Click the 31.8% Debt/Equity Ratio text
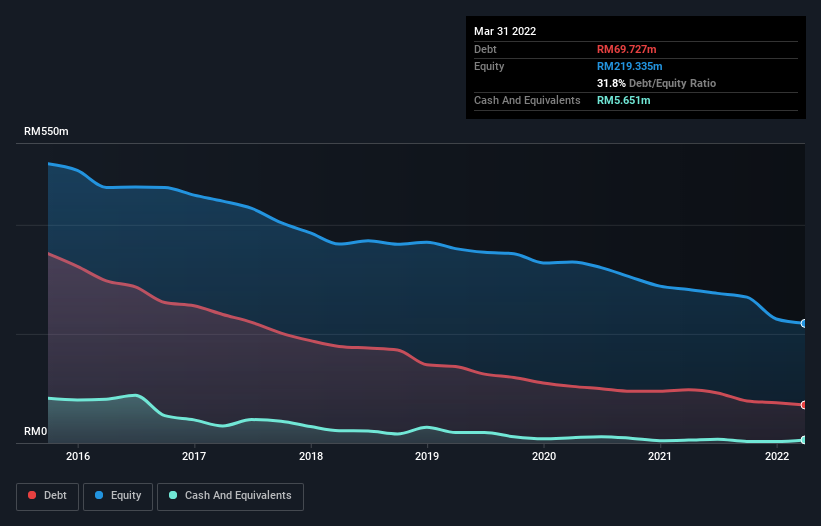Screen dimensions: 821x526 tap(656, 83)
